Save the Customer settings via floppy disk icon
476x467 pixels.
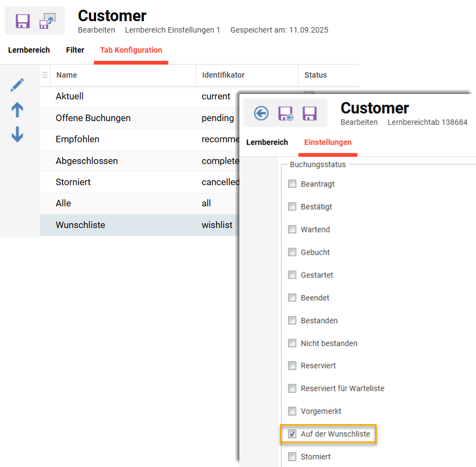[22, 20]
